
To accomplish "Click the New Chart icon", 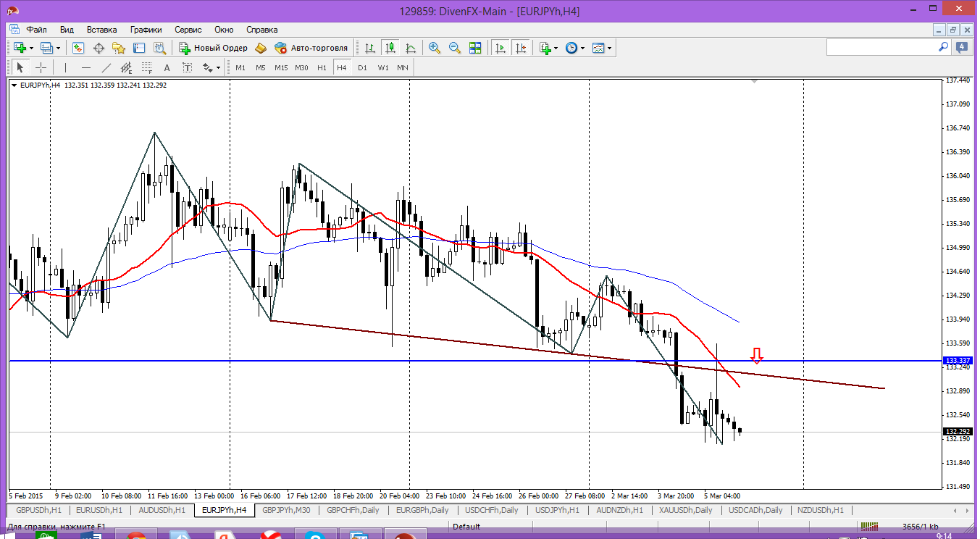I will [19, 48].
